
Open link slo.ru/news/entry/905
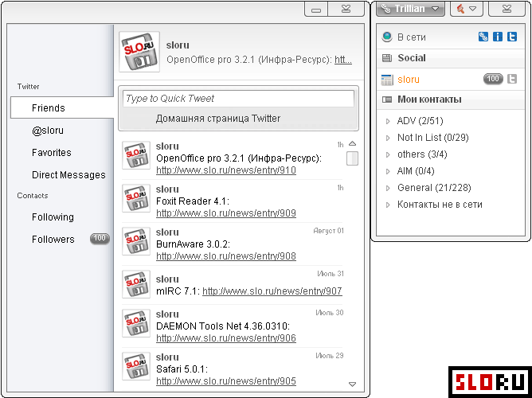tap(226, 381)
